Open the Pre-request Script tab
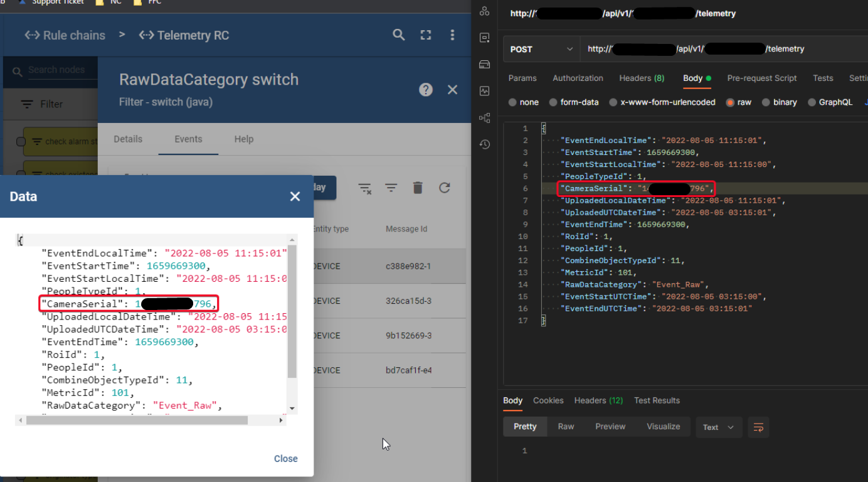Viewport: 868px width, 482px height. click(762, 78)
